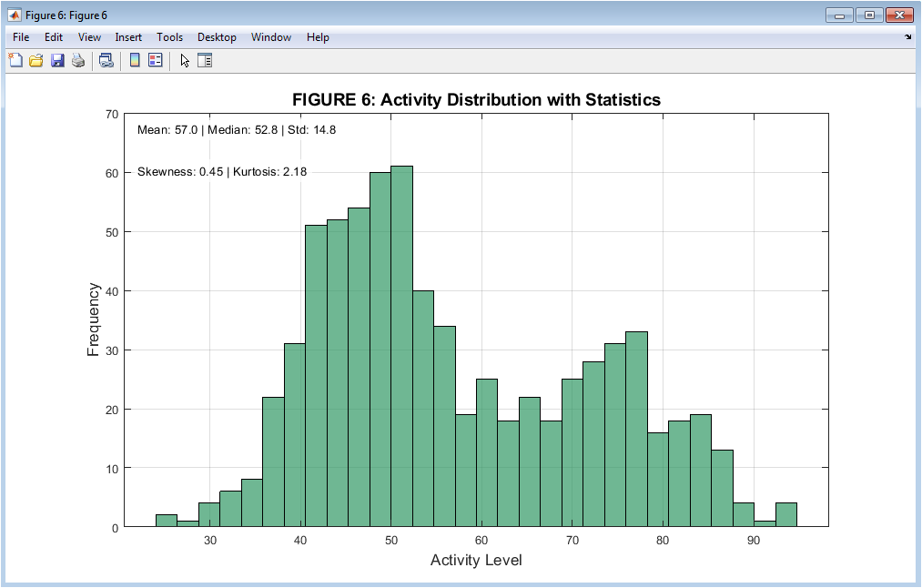The image size is (922, 588).
Task: Open the File menu
Action: (x=21, y=37)
